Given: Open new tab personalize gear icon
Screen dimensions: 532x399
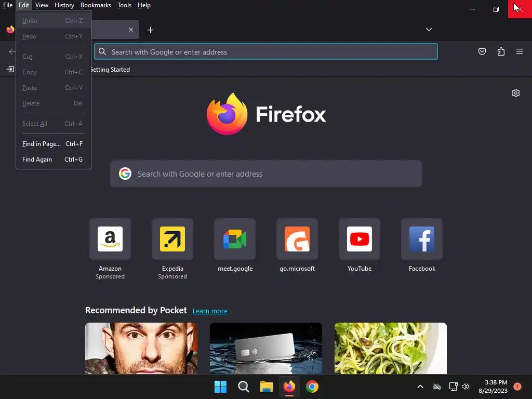Looking at the screenshot, I should (x=516, y=93).
